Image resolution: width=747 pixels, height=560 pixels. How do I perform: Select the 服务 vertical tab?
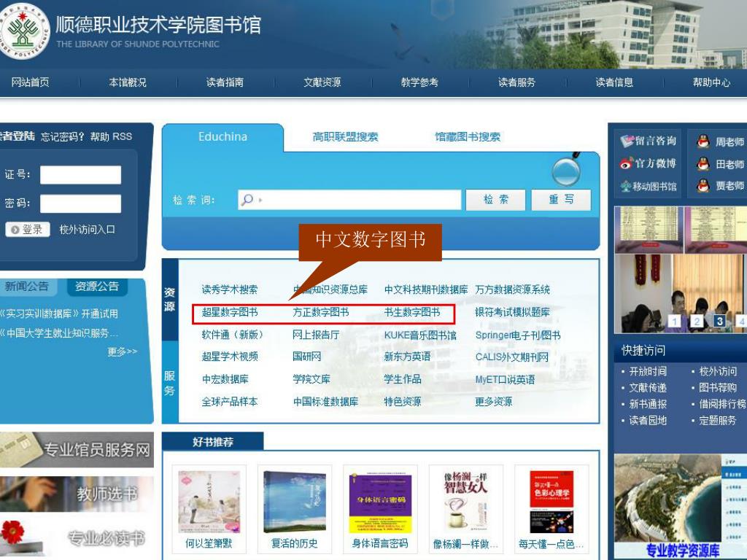[169, 383]
